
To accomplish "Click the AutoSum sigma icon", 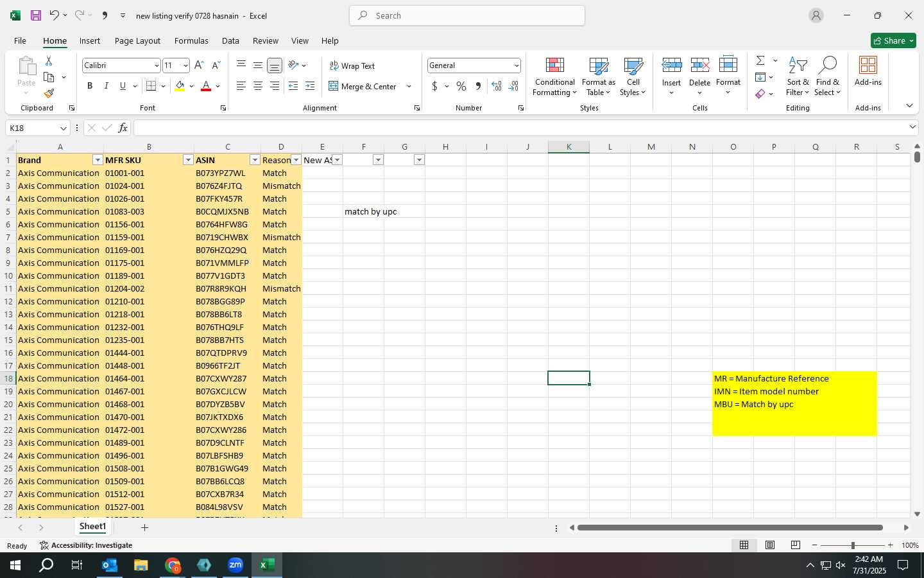I will pyautogui.click(x=760, y=60).
